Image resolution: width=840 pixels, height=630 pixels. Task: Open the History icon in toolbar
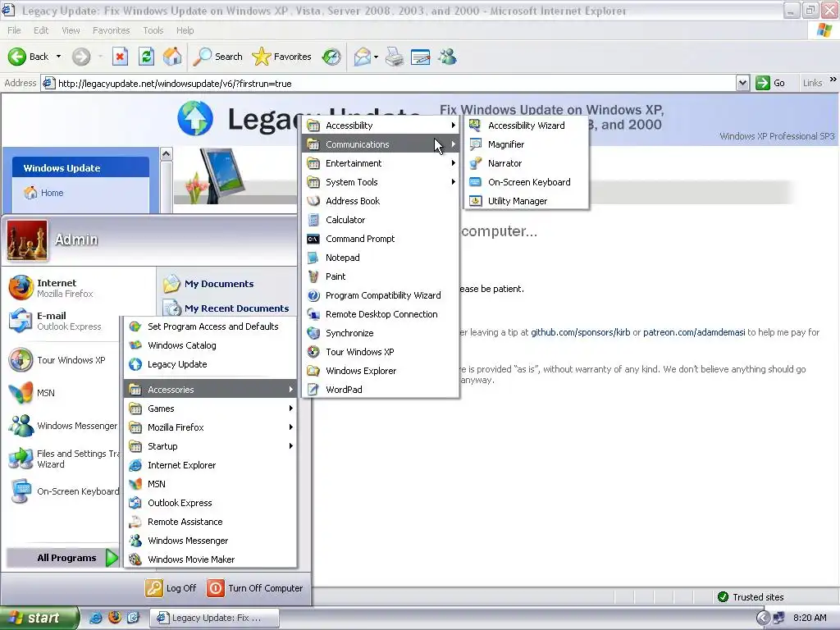(x=331, y=57)
